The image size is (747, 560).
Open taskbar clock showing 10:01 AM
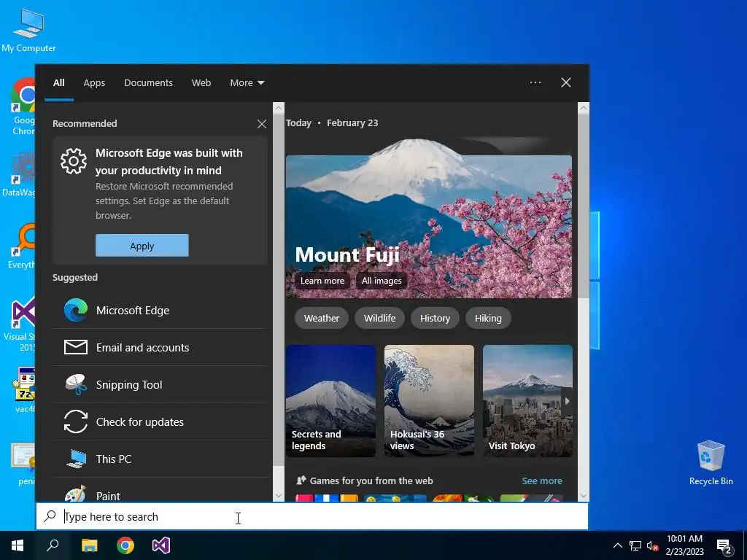(x=684, y=545)
